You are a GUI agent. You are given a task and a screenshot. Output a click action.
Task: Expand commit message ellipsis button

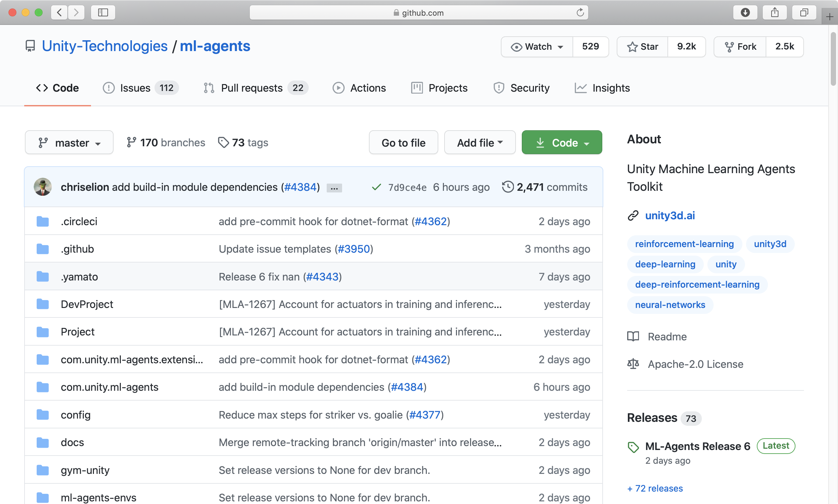click(x=334, y=188)
